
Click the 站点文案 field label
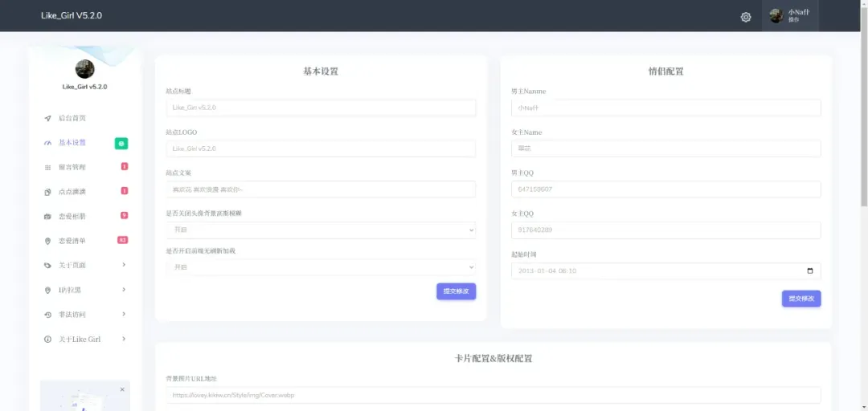pyautogui.click(x=178, y=173)
